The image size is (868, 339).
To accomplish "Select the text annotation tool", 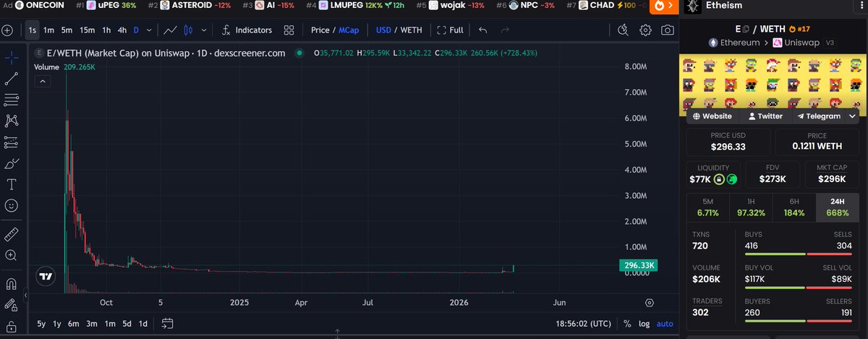I will click(x=11, y=184).
